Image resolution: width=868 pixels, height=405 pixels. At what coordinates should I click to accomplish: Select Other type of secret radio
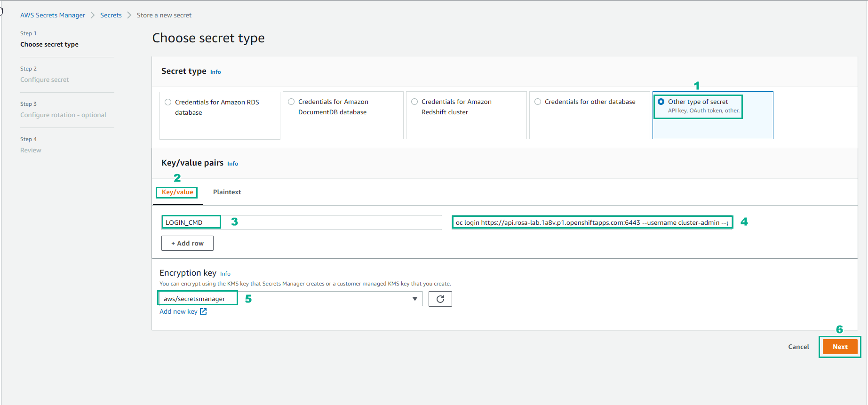661,102
